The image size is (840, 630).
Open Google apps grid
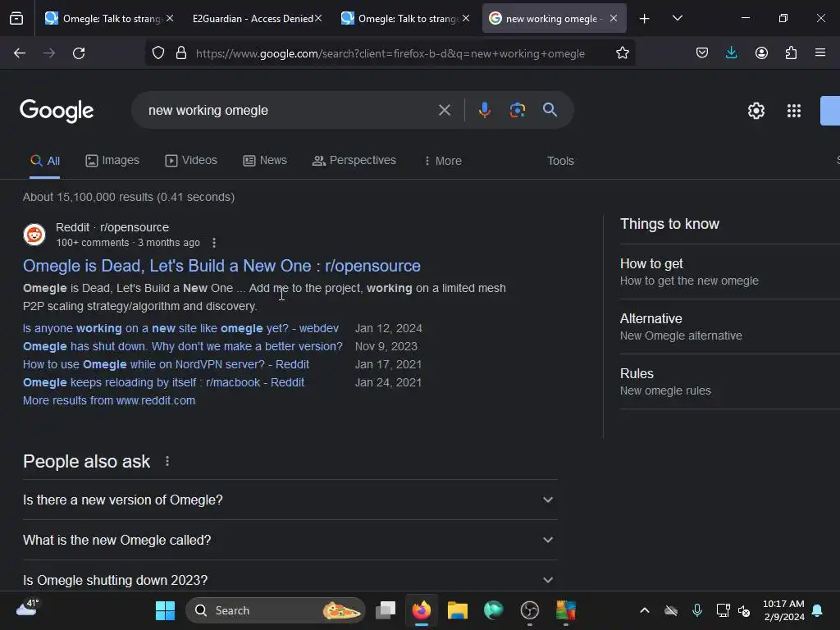(794, 111)
